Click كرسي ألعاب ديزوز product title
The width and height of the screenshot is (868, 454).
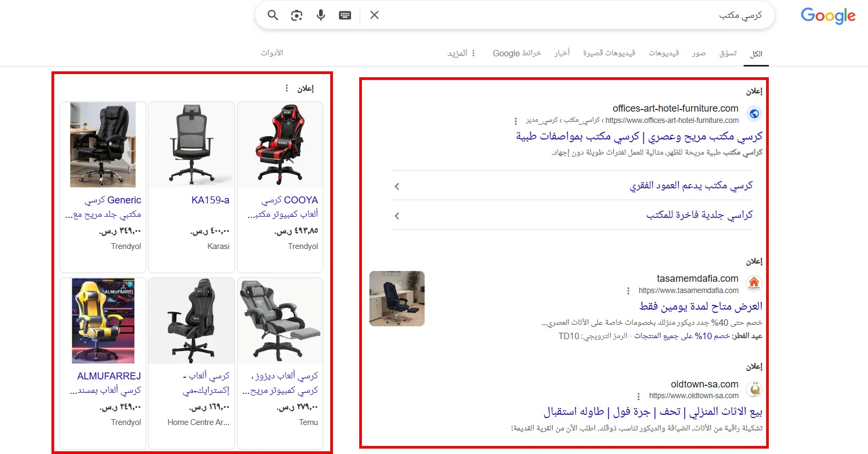point(280,383)
